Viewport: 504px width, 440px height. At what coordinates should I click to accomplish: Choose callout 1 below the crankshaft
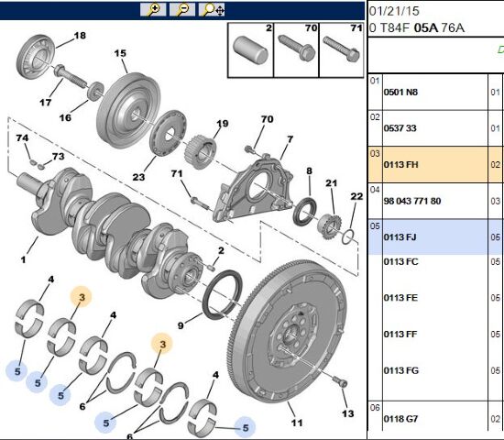[x=23, y=259]
